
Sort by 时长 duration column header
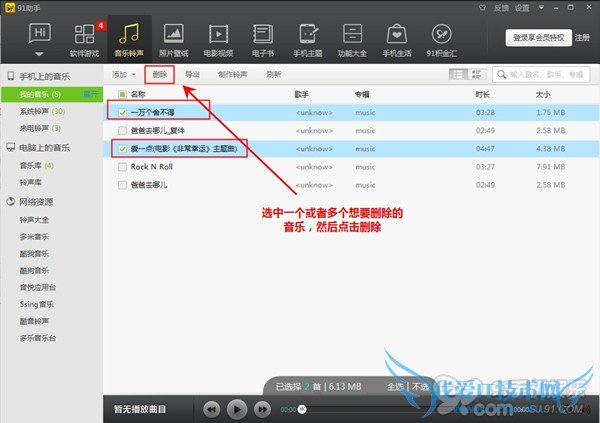click(x=483, y=94)
